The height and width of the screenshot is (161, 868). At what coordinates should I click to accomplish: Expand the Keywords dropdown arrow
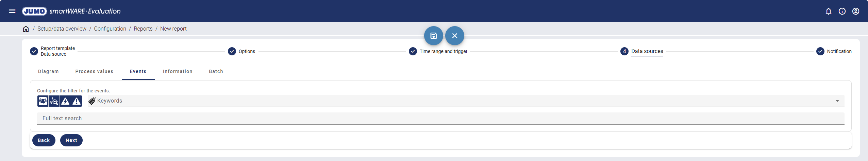(x=837, y=101)
